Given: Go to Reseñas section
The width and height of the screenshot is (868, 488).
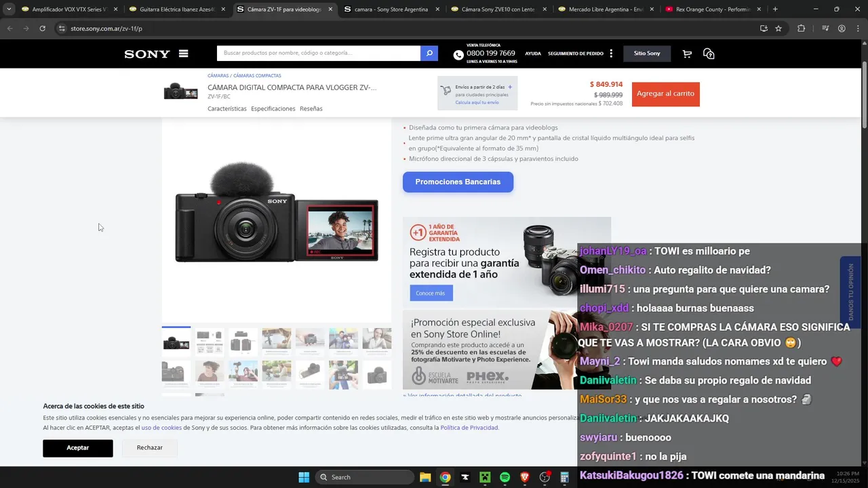Looking at the screenshot, I should [311, 108].
